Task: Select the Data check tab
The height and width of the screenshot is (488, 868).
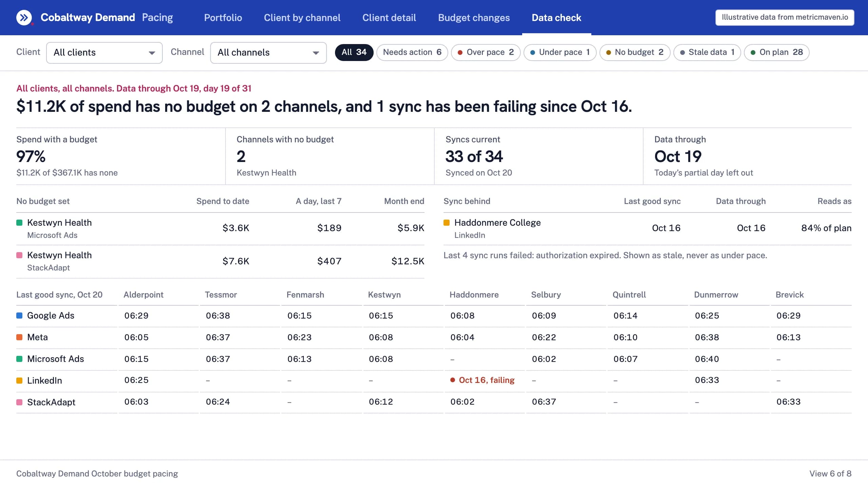Action: pyautogui.click(x=556, y=18)
